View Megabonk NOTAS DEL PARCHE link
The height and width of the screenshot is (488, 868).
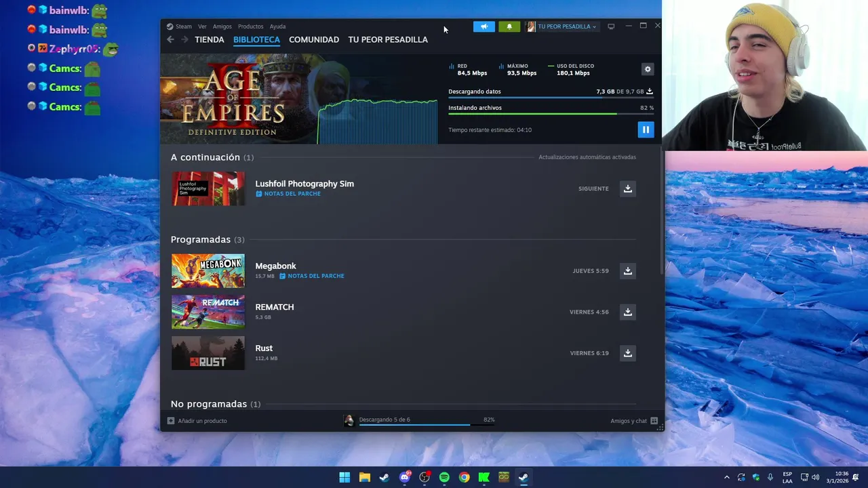pos(312,276)
